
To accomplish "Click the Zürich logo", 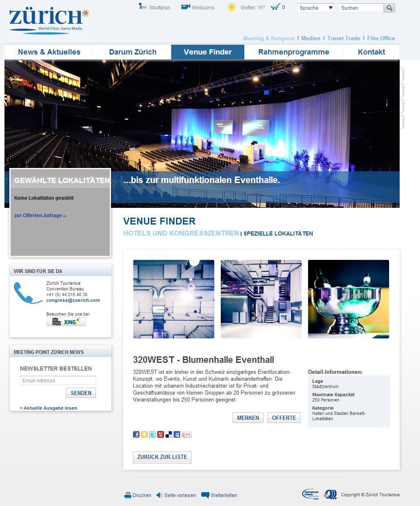I will point(48,20).
